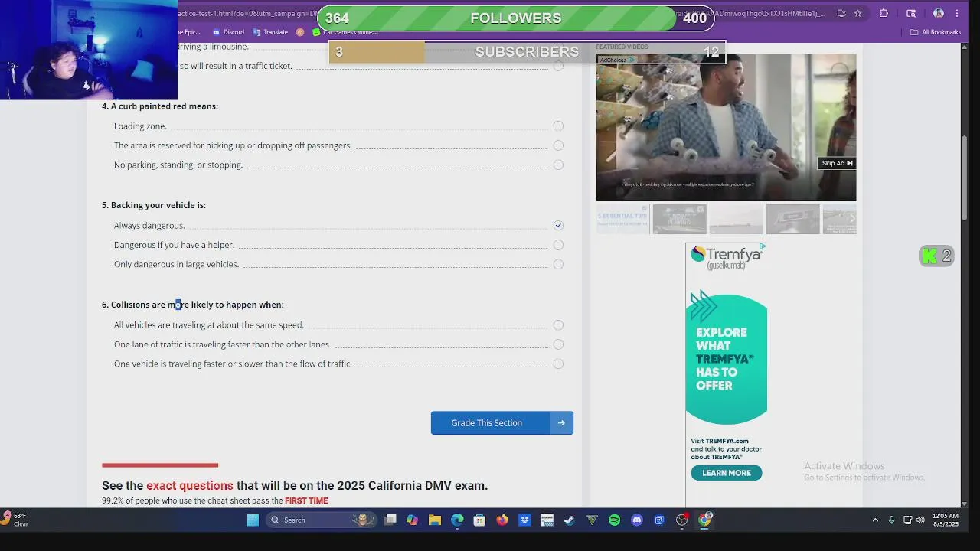The height and width of the screenshot is (551, 980).
Task: Show hidden system tray icons
Action: [875, 520]
